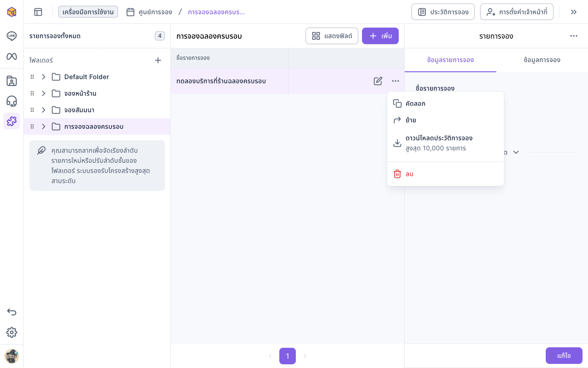This screenshot has width=588, height=368.
Task: Click the orange cube app logo
Action: [x=11, y=12]
